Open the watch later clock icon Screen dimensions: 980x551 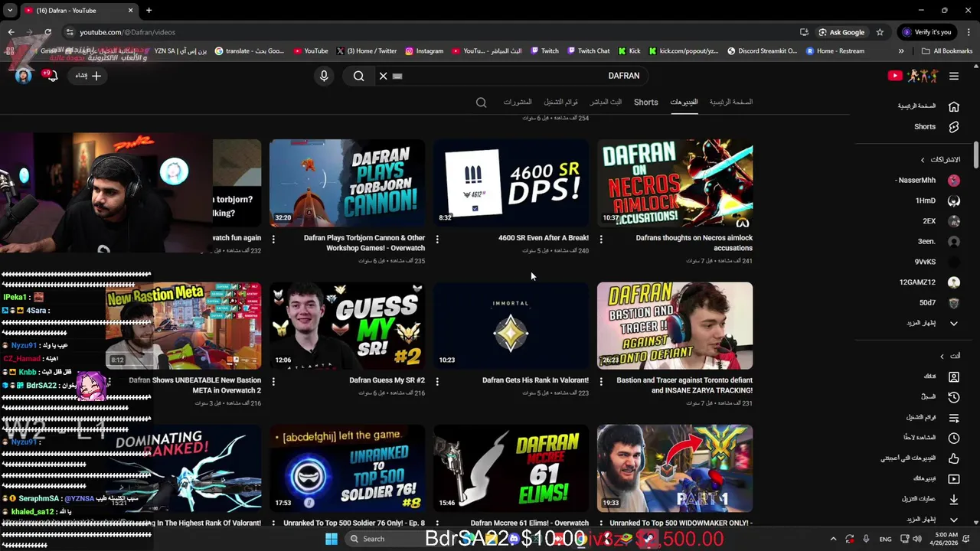[x=953, y=438]
